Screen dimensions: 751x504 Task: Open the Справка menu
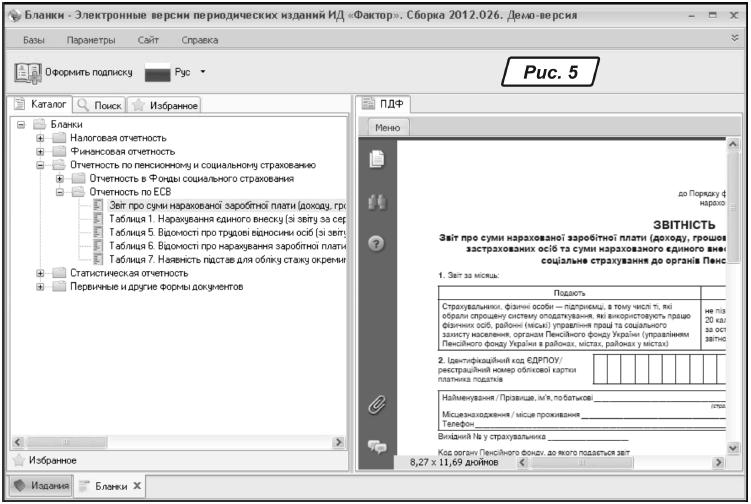200,39
